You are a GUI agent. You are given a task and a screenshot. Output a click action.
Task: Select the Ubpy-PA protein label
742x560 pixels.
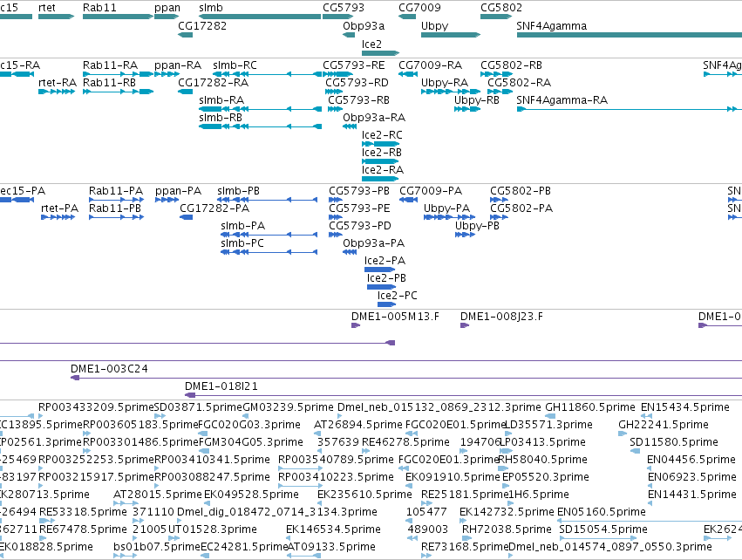coord(446,208)
